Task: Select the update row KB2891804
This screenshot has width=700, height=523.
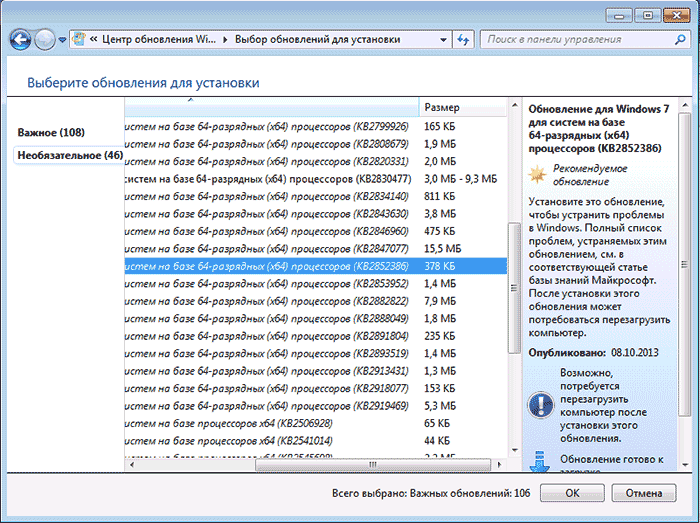Action: (x=316, y=336)
